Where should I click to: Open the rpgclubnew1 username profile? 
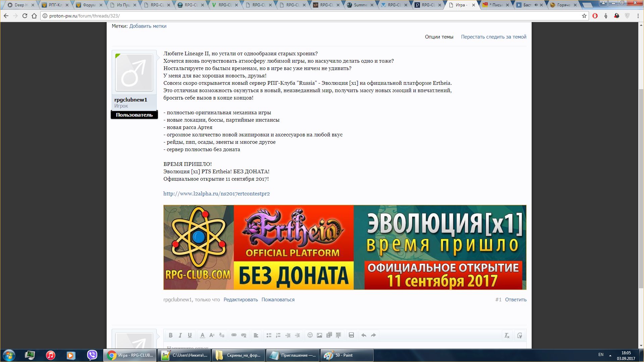(131, 100)
